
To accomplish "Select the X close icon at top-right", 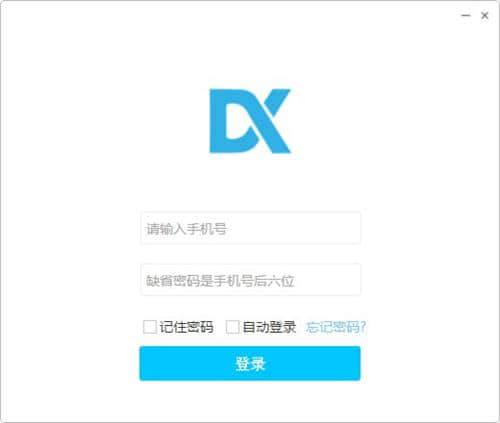I will coord(485,15).
